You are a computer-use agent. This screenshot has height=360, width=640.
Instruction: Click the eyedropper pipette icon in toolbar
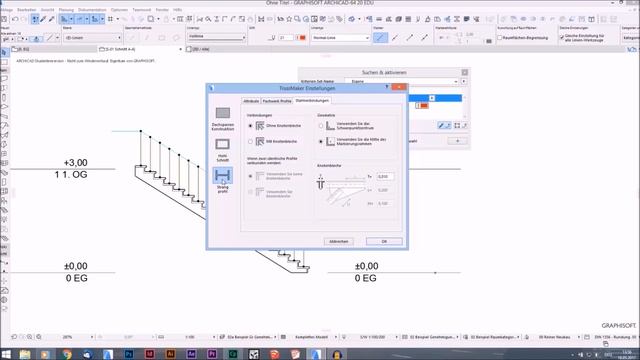52,19
